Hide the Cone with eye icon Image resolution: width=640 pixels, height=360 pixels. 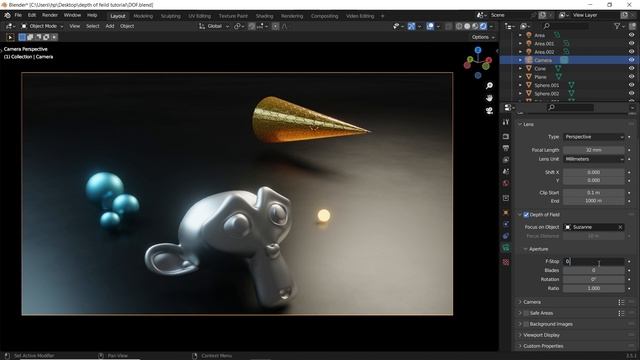click(631, 69)
